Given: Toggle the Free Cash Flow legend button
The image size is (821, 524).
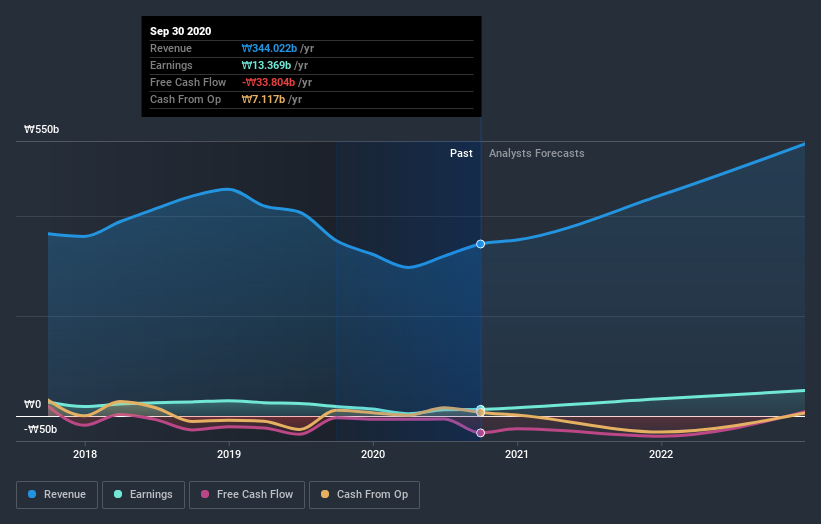Looking at the screenshot, I should click(247, 495).
